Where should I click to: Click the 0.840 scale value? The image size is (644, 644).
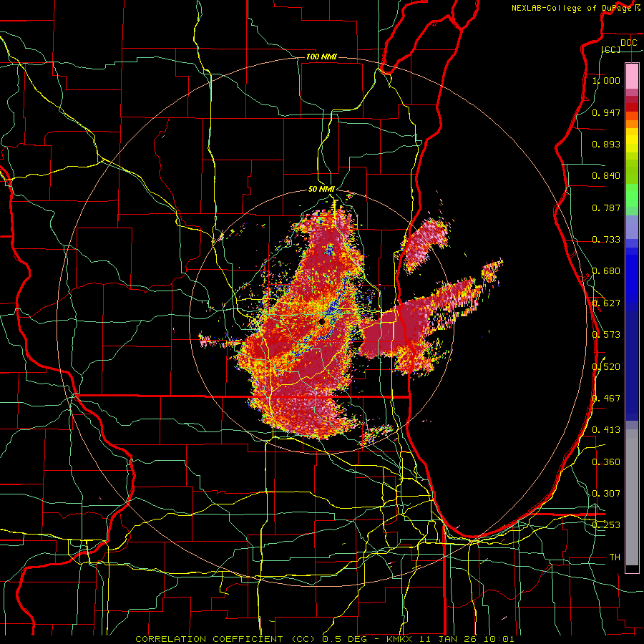606,176
